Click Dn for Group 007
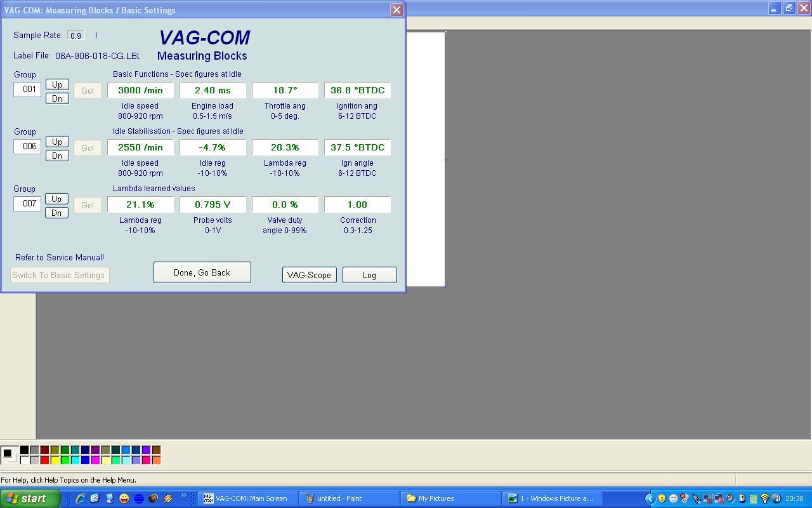 pos(57,213)
